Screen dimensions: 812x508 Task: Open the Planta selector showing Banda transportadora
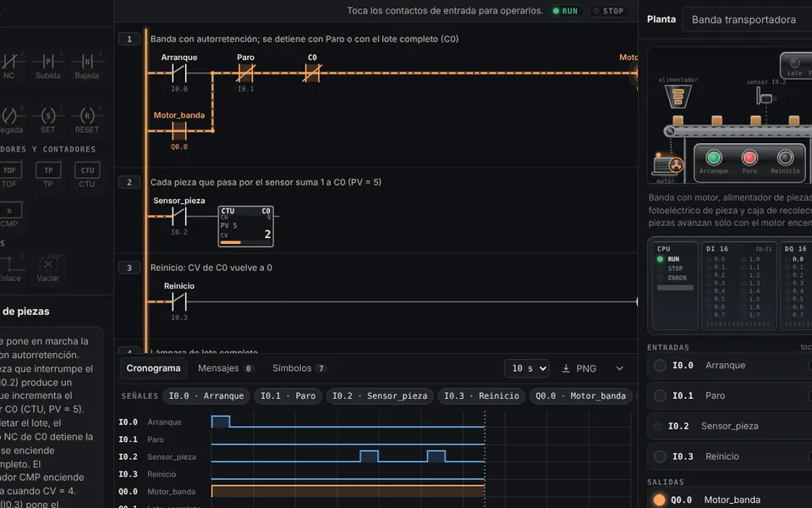(747, 19)
